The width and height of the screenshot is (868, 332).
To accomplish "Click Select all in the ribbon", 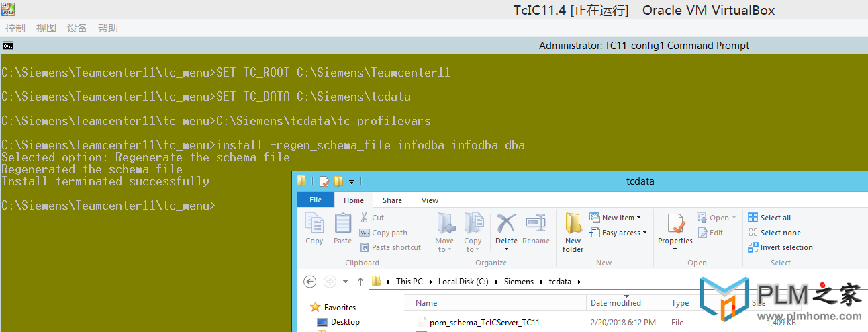I will 769,218.
